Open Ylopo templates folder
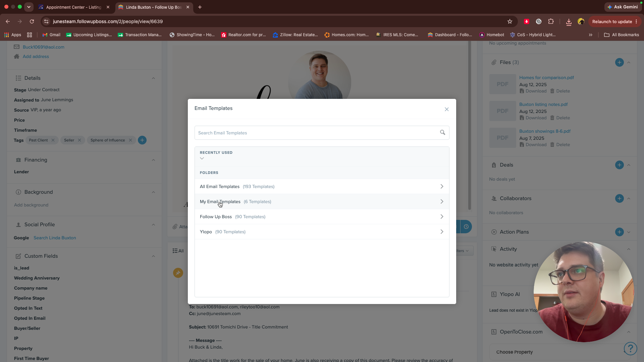The image size is (644, 362). 322,232
